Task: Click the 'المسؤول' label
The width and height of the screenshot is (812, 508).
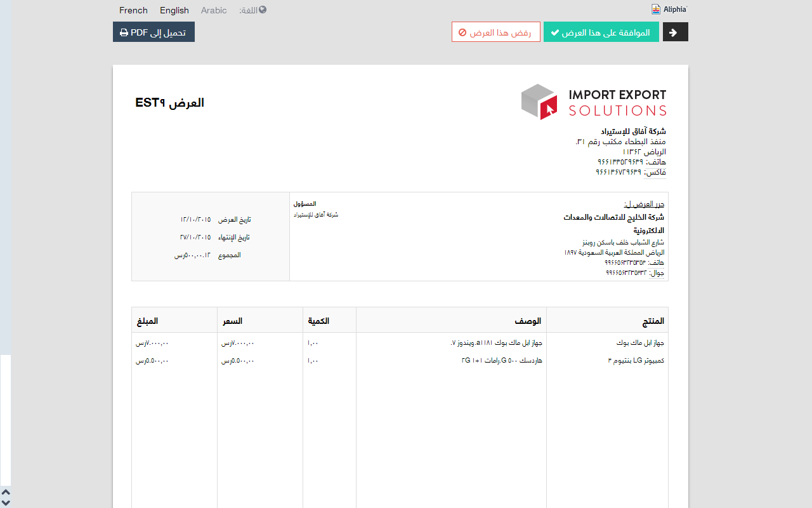Action: click(304, 204)
